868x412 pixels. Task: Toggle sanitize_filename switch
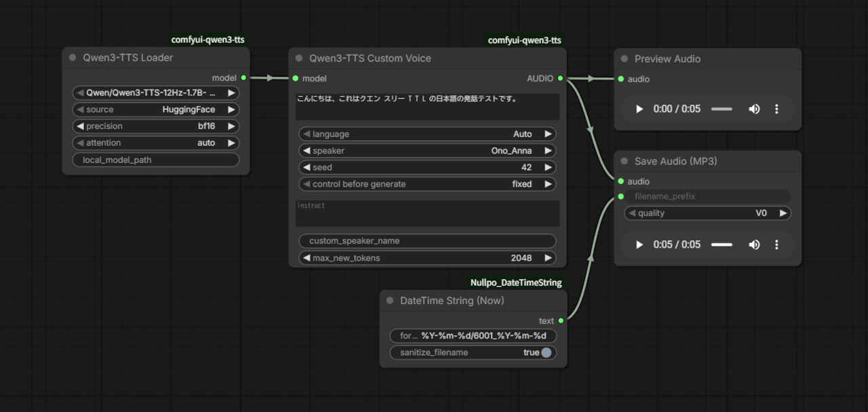click(546, 352)
